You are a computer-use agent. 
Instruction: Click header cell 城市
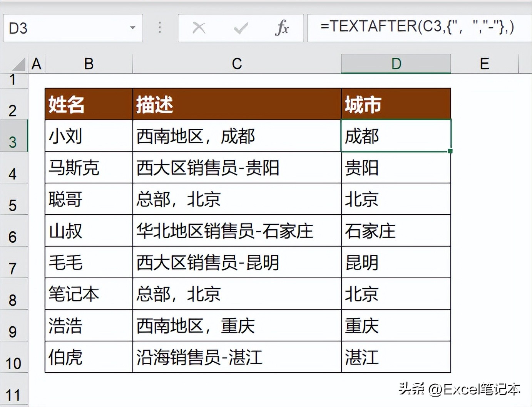click(x=396, y=104)
